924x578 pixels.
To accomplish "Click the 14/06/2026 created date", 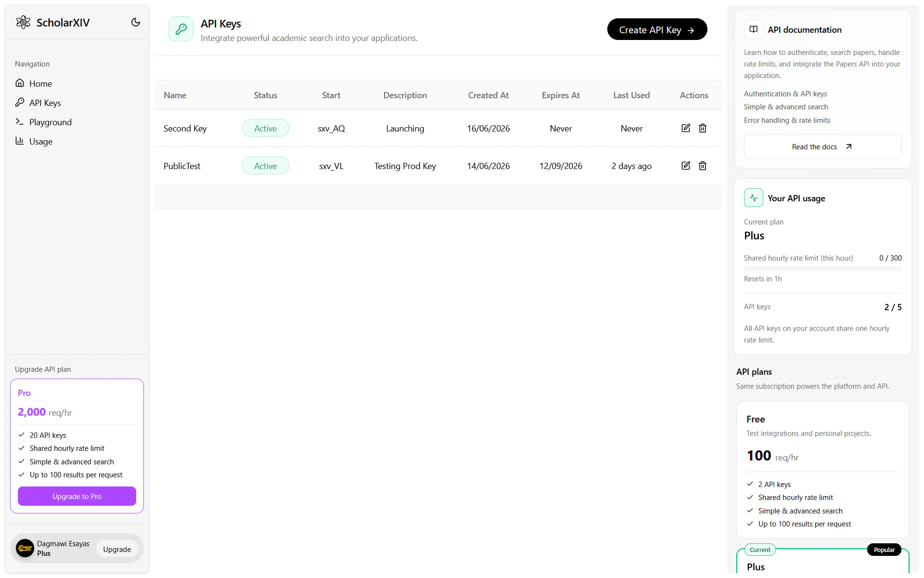I will (488, 166).
